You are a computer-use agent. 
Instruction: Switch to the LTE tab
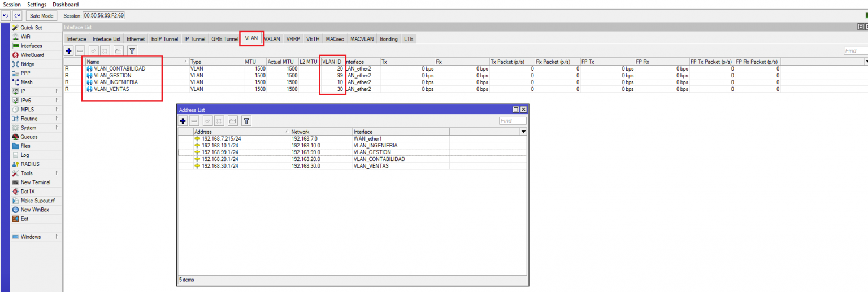409,39
